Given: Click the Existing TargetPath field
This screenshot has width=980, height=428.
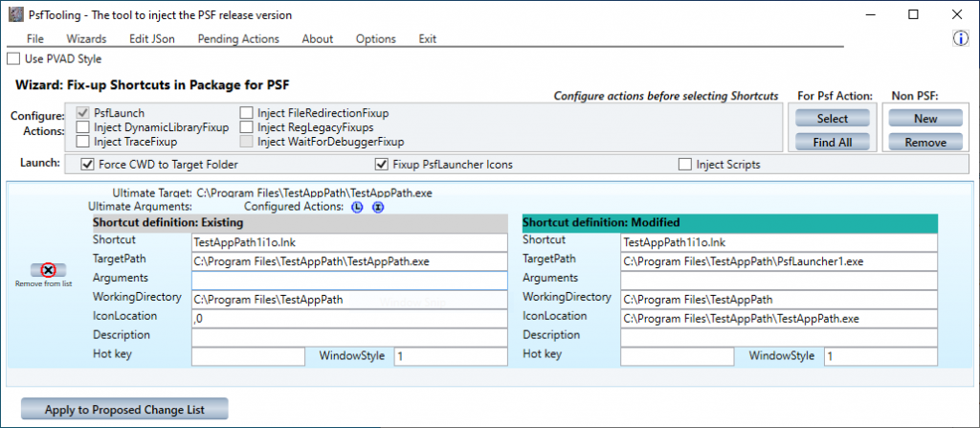Looking at the screenshot, I should 349,261.
